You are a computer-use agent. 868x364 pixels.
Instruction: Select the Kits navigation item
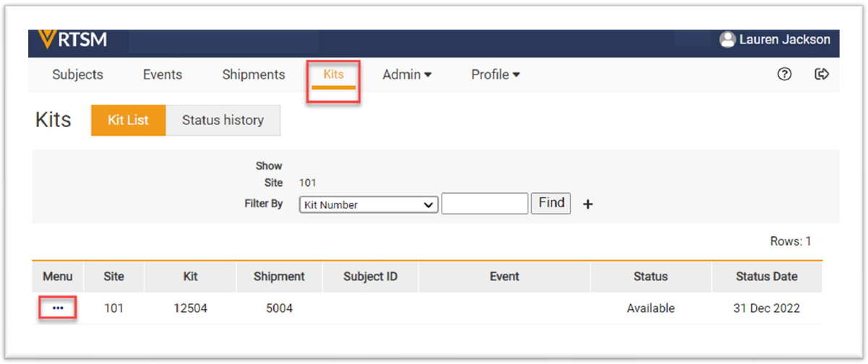(333, 74)
